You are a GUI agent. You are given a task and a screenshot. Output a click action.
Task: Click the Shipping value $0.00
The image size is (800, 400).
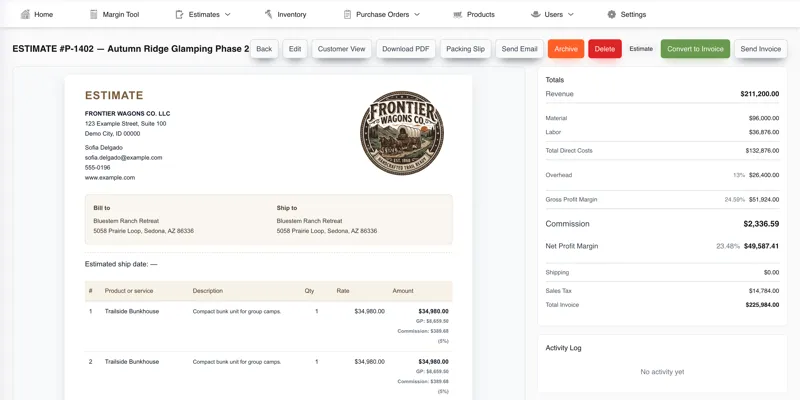[x=771, y=272]
